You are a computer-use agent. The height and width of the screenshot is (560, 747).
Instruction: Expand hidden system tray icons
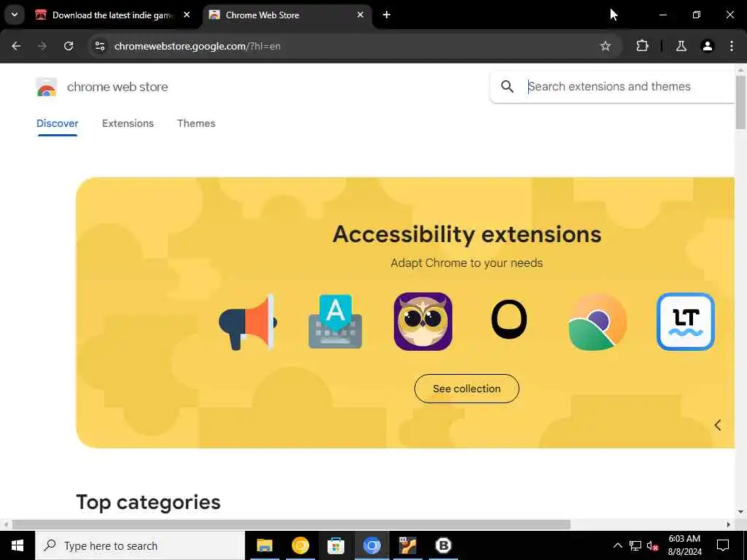[x=617, y=545]
